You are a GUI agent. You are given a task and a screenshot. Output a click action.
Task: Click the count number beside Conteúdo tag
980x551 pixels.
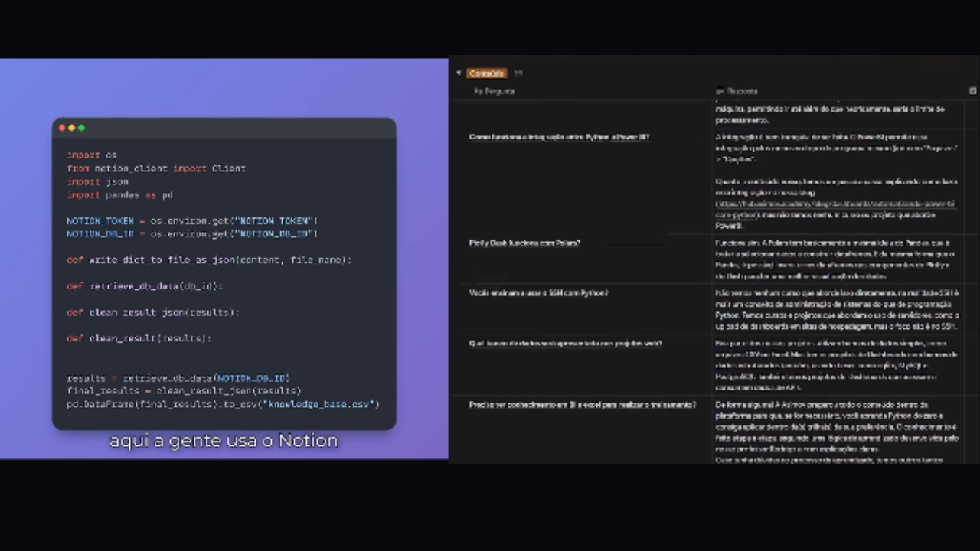coord(518,73)
